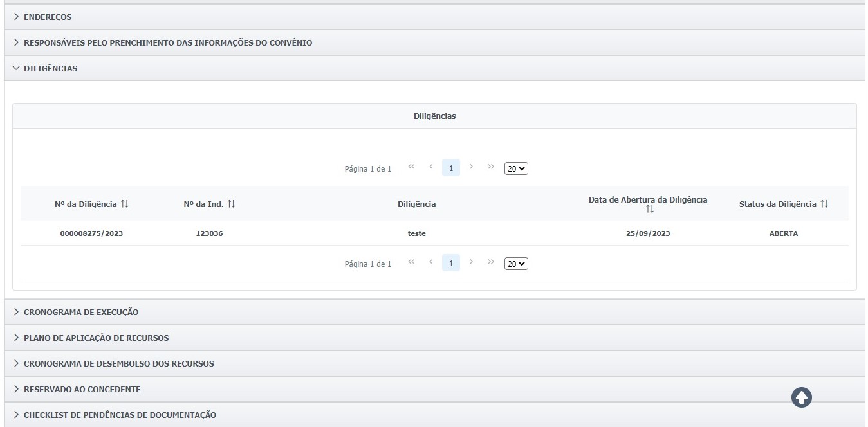
Task: Select page 1 button in top paginator
Action: (x=451, y=168)
